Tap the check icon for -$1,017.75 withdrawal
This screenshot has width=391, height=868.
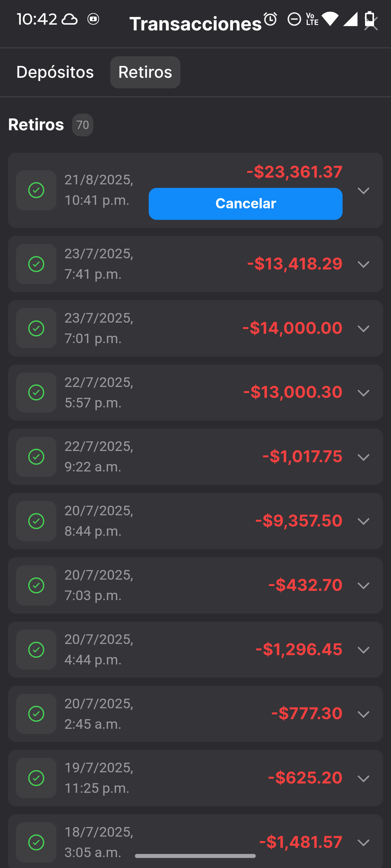coord(36,457)
